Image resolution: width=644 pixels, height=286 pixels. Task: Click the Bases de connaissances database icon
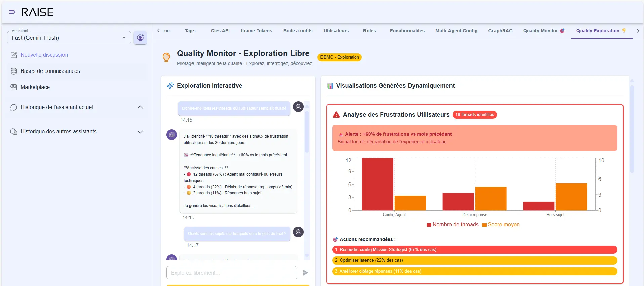coord(14,71)
